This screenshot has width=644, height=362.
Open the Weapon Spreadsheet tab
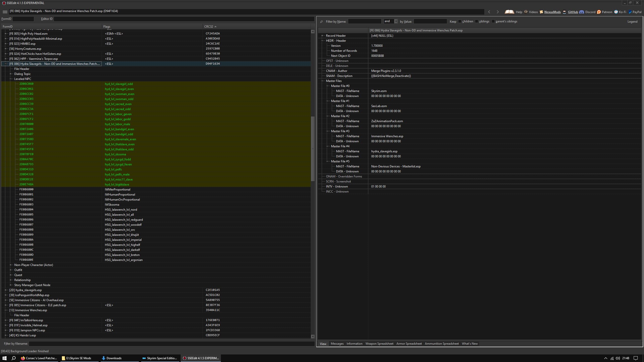coord(379,344)
